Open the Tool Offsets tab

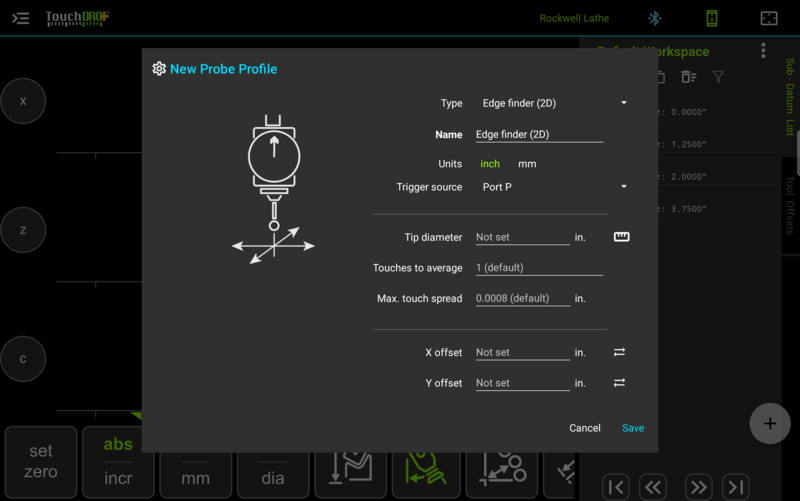coord(790,205)
